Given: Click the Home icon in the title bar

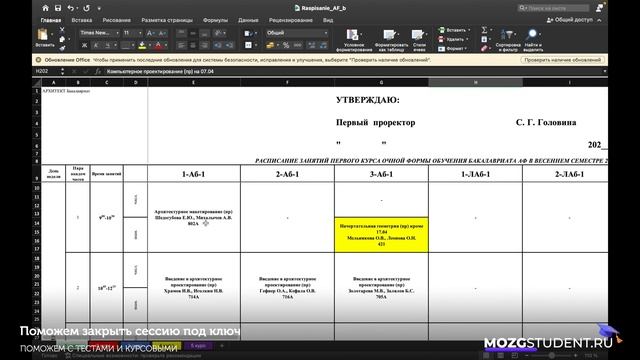Looking at the screenshot, I should coord(45,8).
